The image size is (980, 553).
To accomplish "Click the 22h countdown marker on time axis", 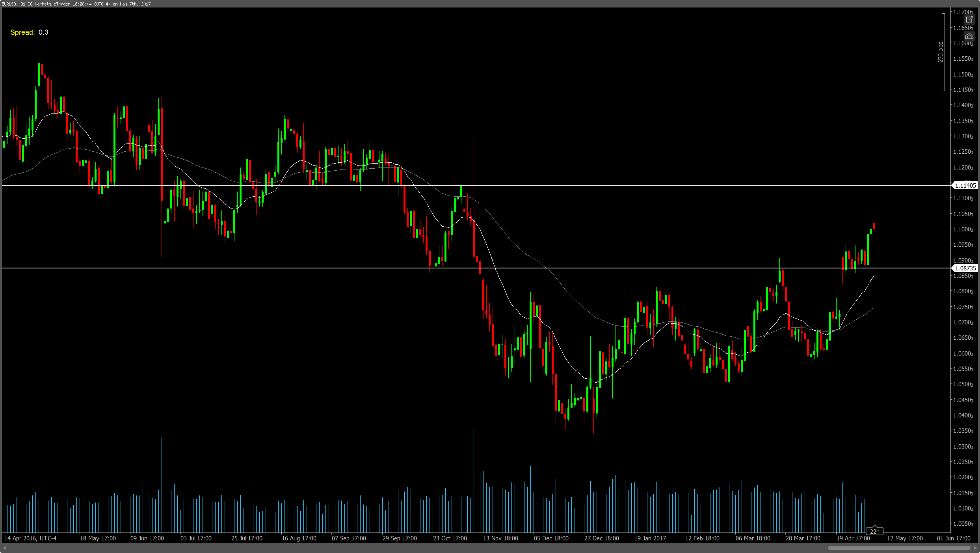I will [874, 531].
